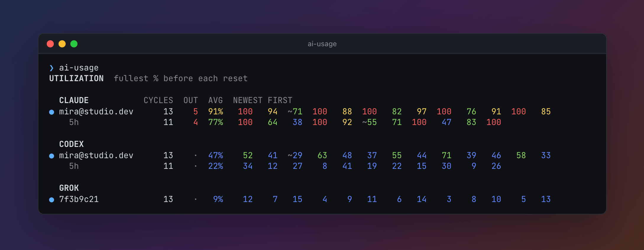Click the "AVG" column header
The height and width of the screenshot is (250, 644).
[216, 100]
